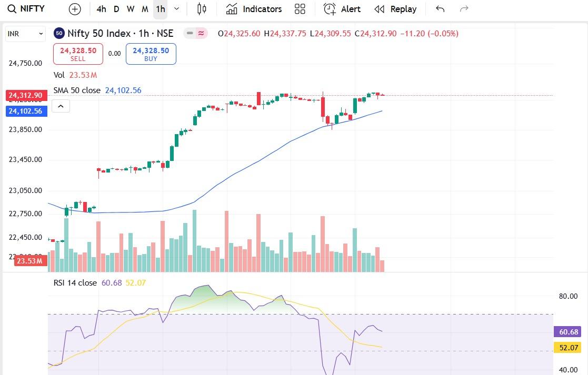Click the RSI 40.00 axis label
The image size is (588, 375).
[568, 370]
